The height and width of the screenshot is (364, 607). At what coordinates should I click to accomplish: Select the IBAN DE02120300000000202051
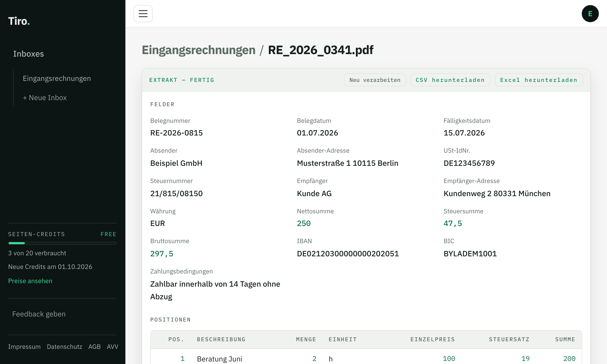(348, 254)
